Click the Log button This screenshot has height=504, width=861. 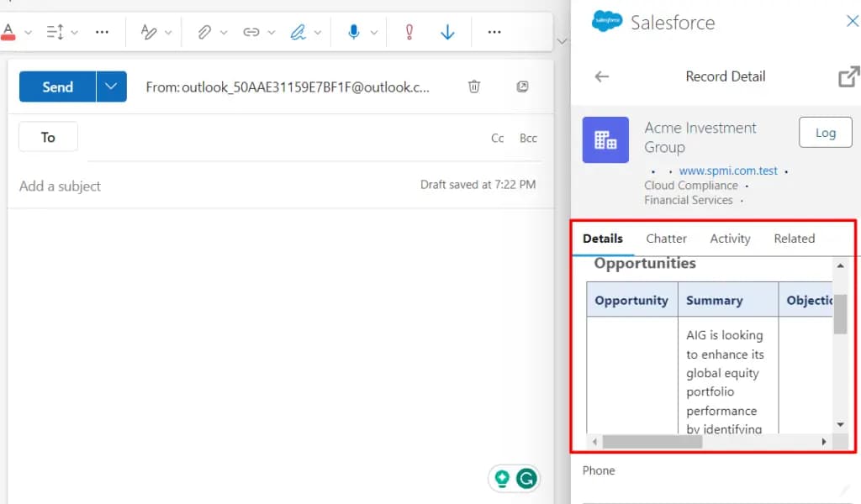point(825,133)
